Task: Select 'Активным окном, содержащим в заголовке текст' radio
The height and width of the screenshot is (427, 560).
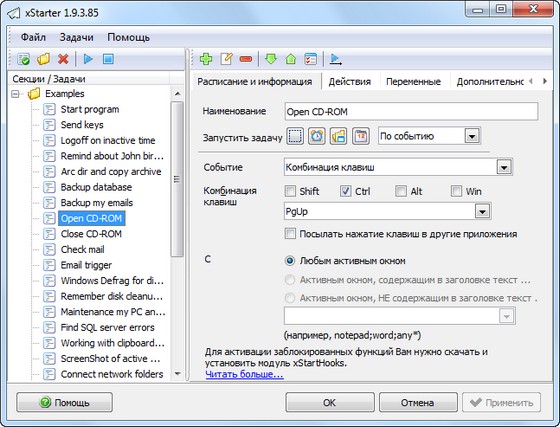Action: 290,280
